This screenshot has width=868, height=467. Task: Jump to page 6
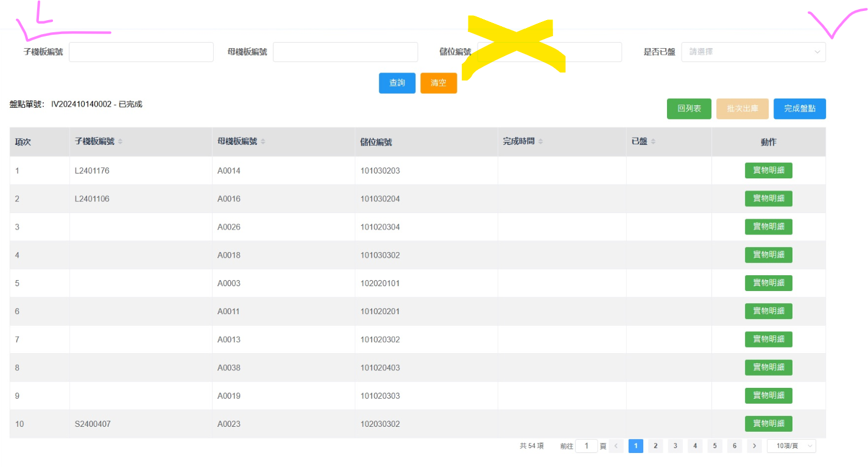(735, 446)
